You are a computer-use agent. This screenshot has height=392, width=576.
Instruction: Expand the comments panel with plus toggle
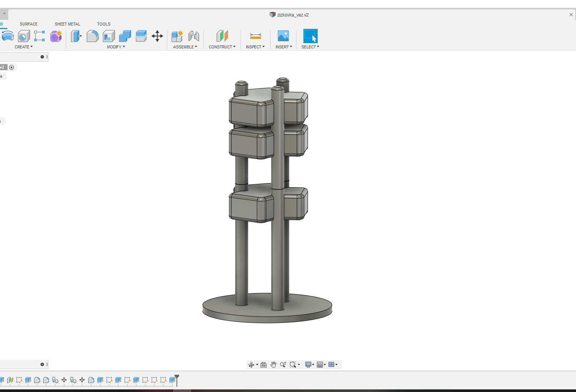pyautogui.click(x=42, y=365)
